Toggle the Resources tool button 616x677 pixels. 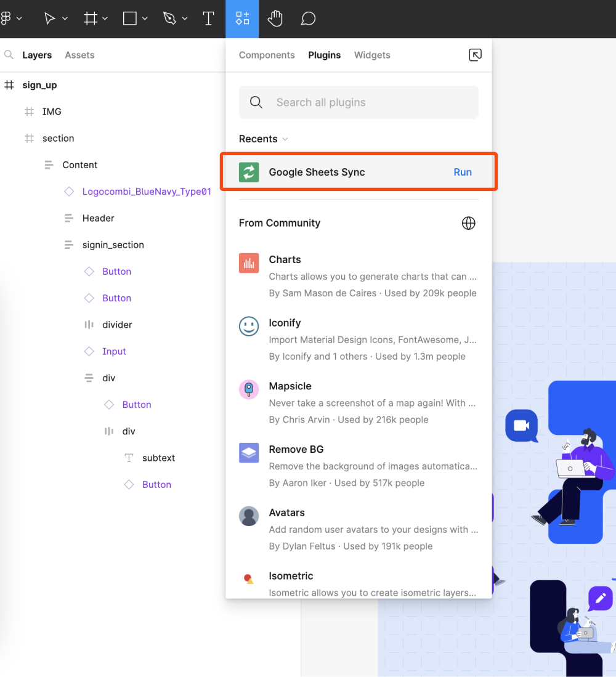click(x=242, y=18)
